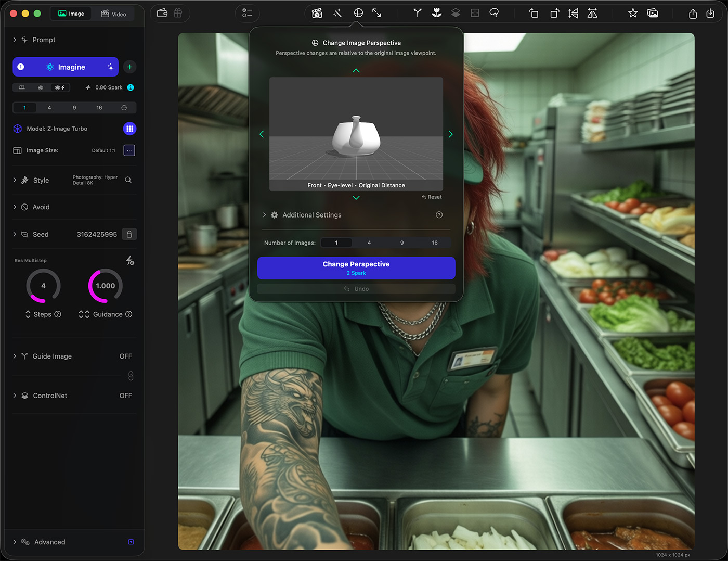Click the Change Perspective button
This screenshot has height=561, width=728.
pyautogui.click(x=356, y=267)
